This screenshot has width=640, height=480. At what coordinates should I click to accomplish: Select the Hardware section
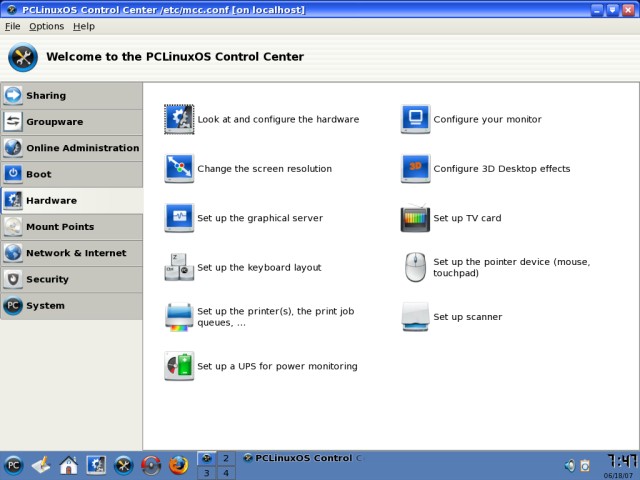(x=71, y=200)
